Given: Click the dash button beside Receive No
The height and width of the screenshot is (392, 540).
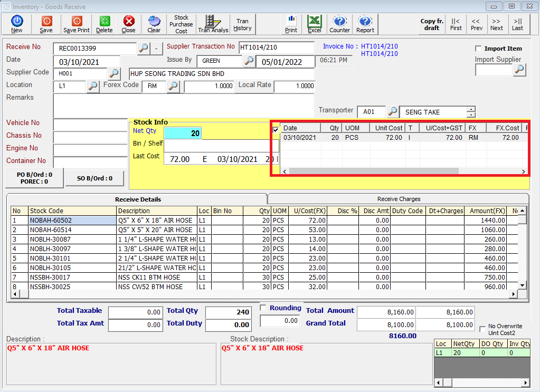Looking at the screenshot, I should [156, 48].
